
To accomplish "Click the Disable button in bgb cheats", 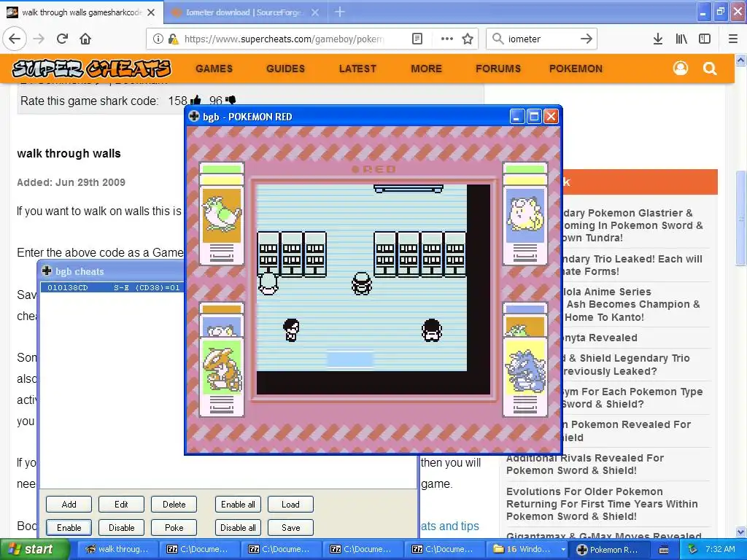I will coord(122,528).
